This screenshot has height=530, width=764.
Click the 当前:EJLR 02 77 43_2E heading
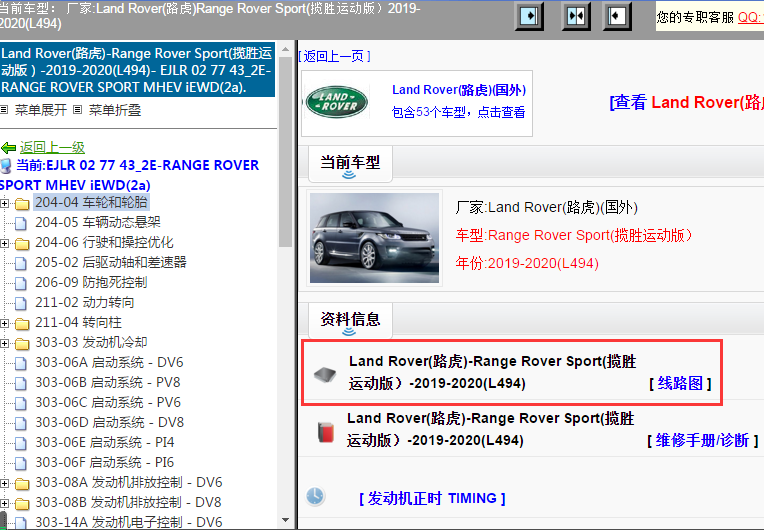click(x=130, y=175)
